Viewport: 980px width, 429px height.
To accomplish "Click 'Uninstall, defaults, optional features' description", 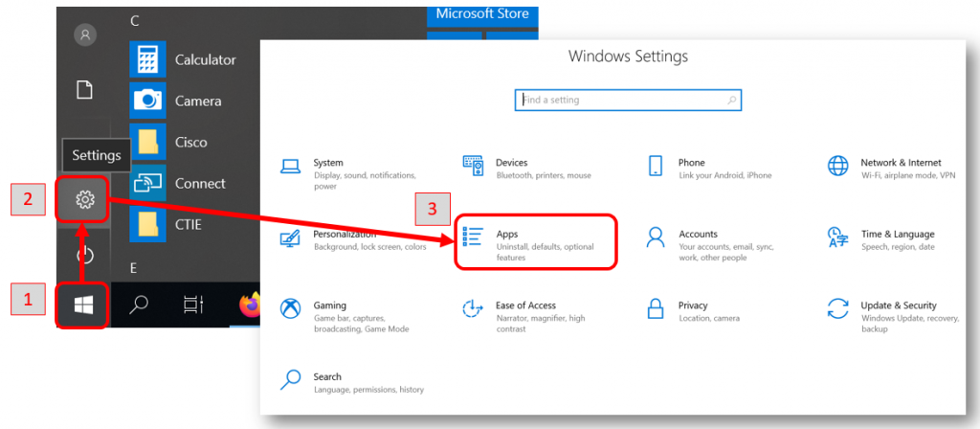I will pos(545,252).
